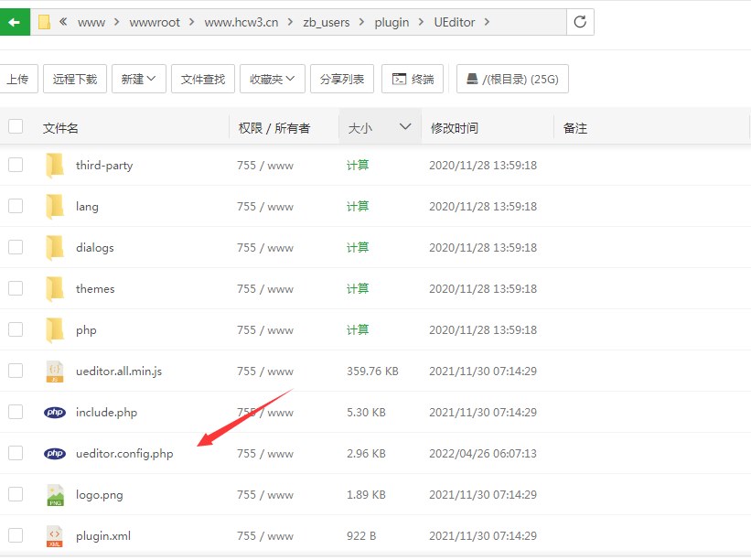Click 计算 link for php folder
The image size is (751, 560).
(358, 330)
